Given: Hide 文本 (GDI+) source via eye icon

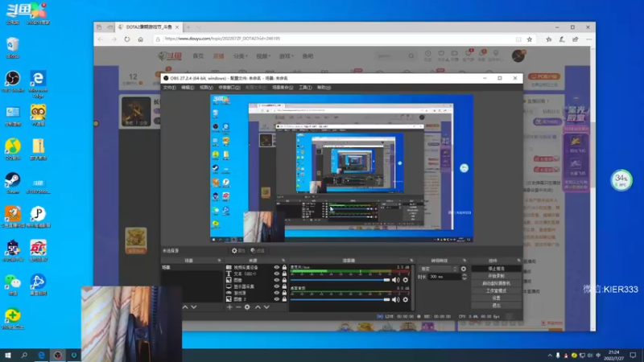Looking at the screenshot, I should 276,274.
